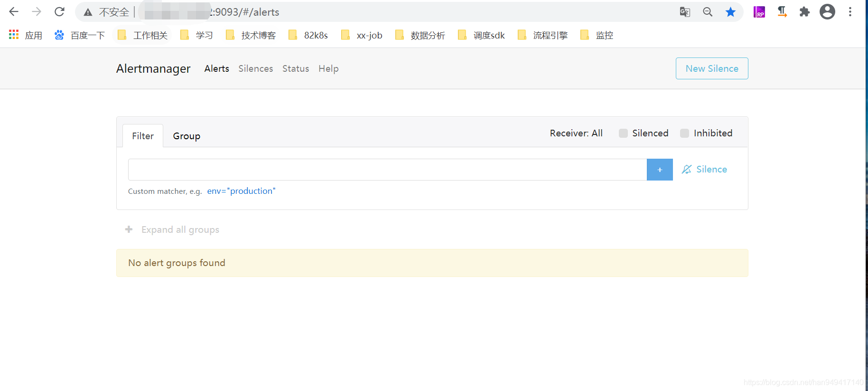Toggle the bookmark star icon
Viewport: 868px width, 391px height.
[730, 12]
